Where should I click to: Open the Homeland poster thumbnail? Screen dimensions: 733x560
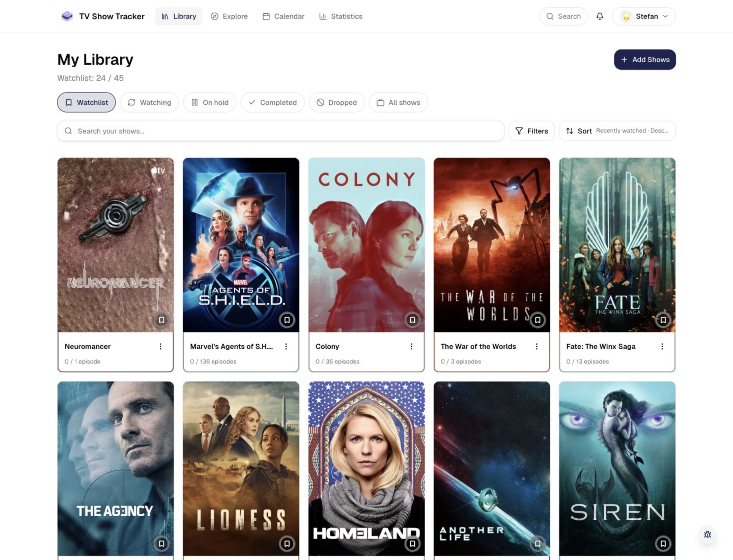tap(366, 469)
